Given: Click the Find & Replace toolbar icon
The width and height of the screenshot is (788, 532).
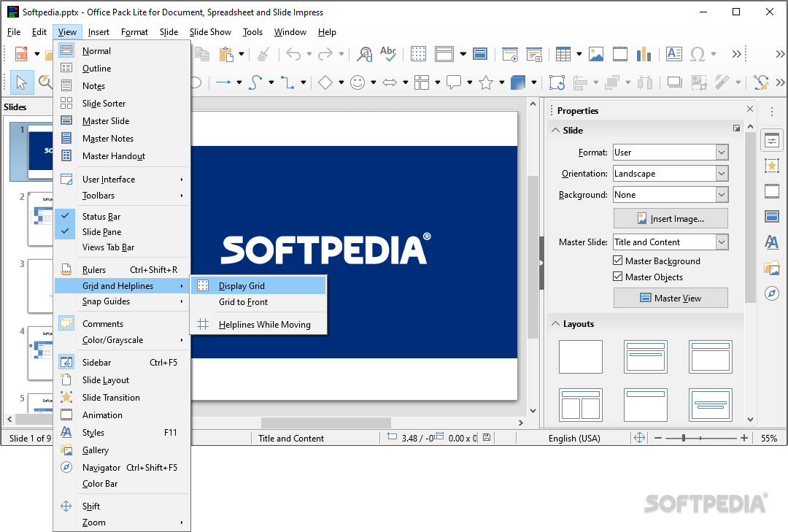Looking at the screenshot, I should click(x=364, y=54).
